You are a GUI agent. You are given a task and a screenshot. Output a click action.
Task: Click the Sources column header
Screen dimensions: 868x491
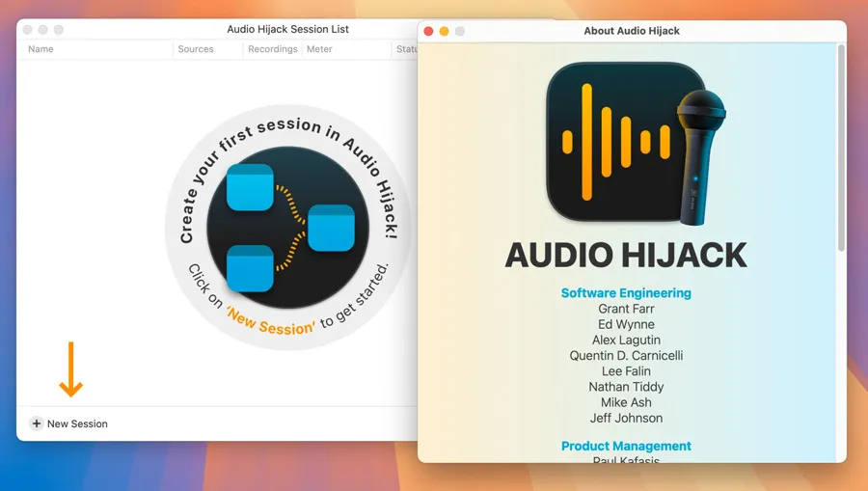196,49
